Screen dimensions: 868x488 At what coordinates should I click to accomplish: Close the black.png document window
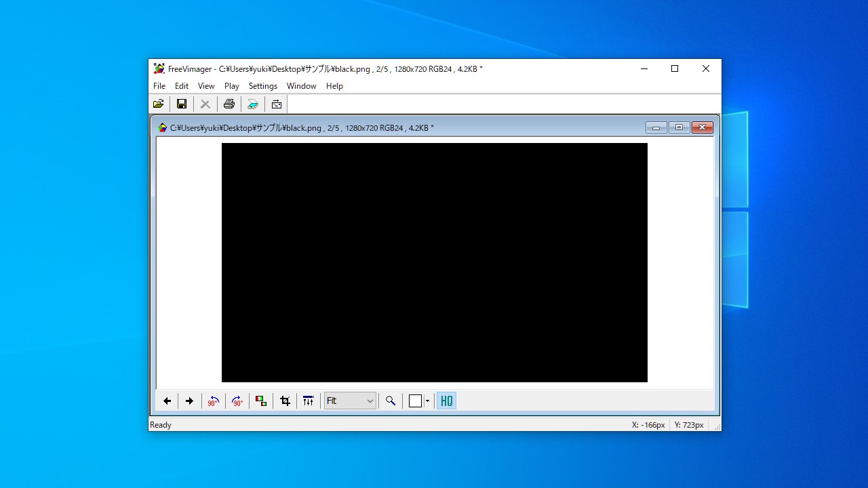[703, 127]
